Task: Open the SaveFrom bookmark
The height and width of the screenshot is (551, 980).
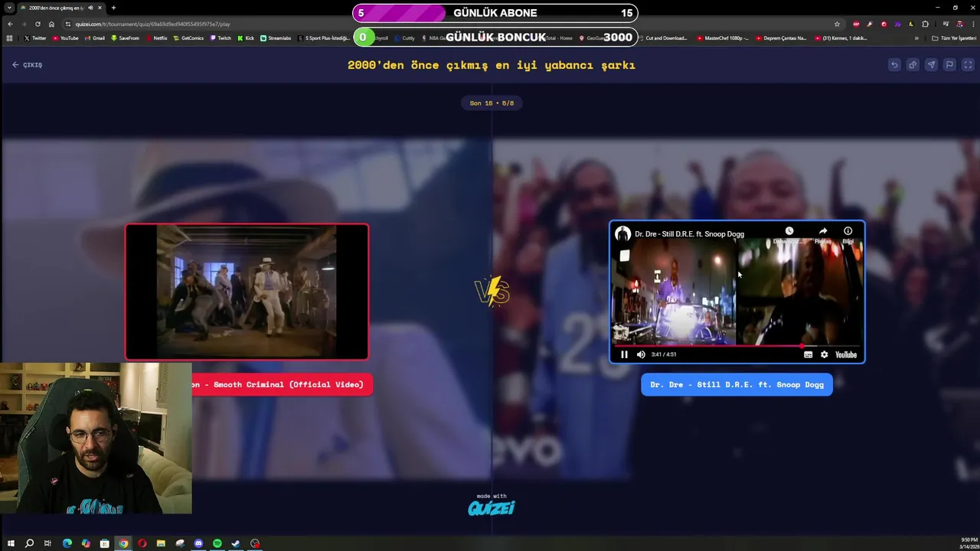Action: 126,38
